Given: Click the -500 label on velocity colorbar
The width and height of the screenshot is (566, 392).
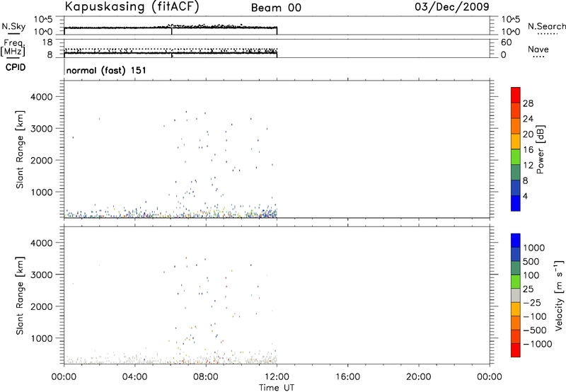Looking at the screenshot, I should 534,330.
